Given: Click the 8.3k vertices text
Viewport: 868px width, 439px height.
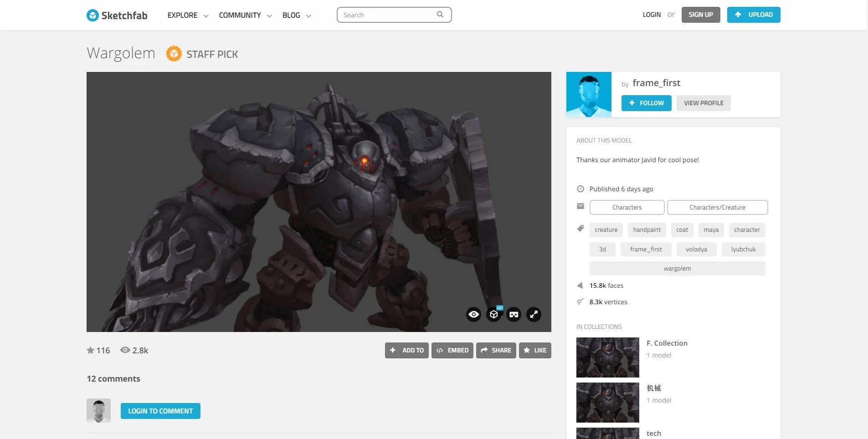Looking at the screenshot, I should point(608,302).
